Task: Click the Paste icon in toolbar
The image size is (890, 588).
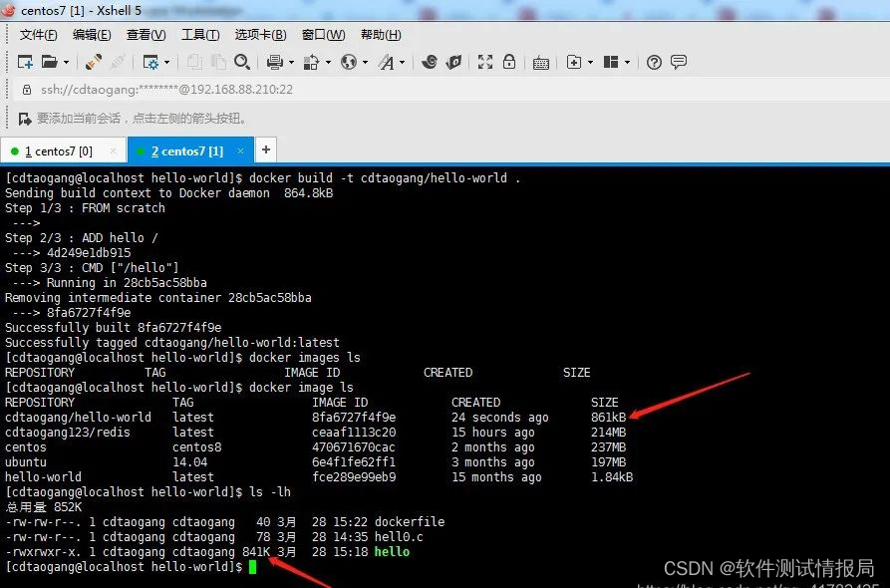Action: point(218,62)
